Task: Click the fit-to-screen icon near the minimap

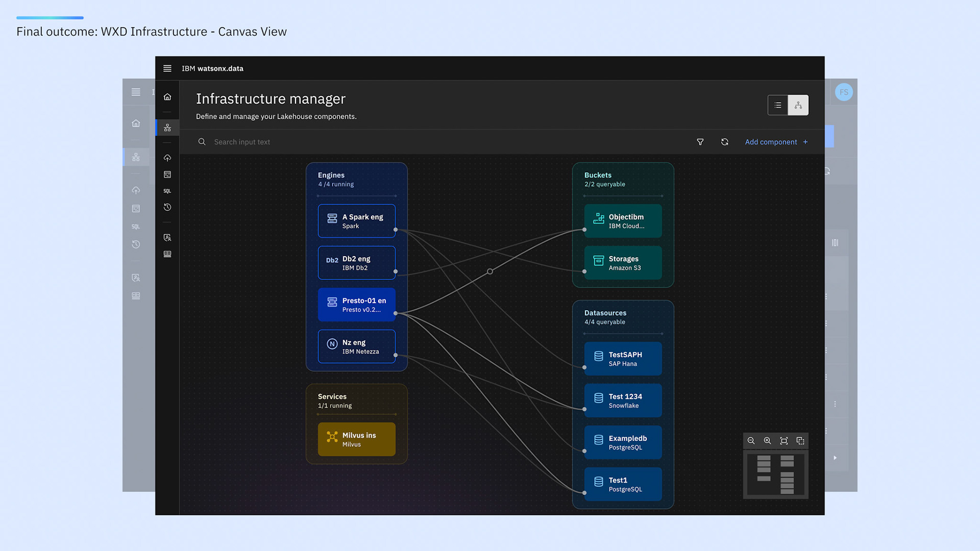Action: pos(783,441)
